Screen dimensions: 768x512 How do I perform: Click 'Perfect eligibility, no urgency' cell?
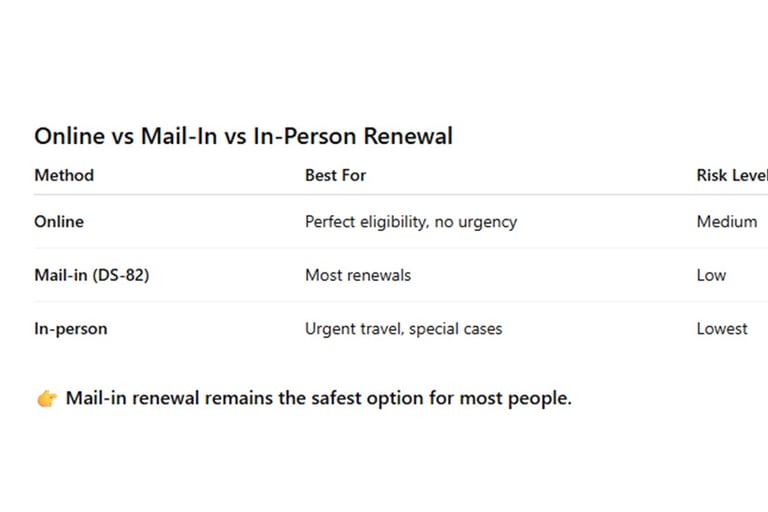[x=411, y=222]
